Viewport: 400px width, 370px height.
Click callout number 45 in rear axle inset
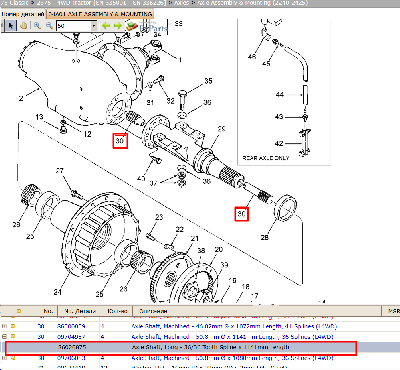click(266, 63)
